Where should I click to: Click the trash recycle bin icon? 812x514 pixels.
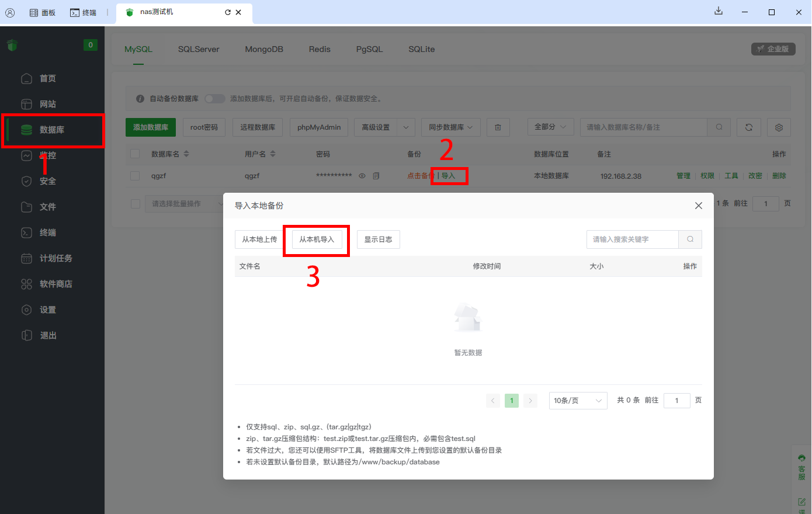tap(498, 127)
